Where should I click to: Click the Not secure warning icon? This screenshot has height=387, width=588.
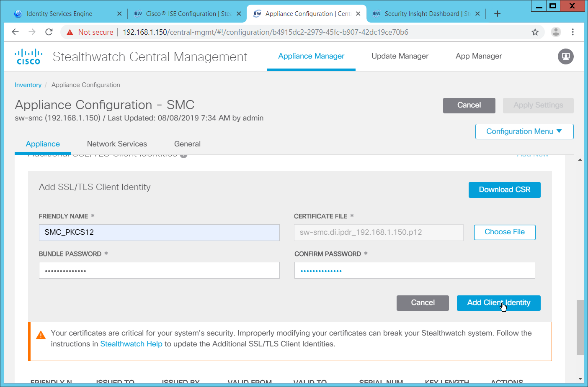pos(70,32)
